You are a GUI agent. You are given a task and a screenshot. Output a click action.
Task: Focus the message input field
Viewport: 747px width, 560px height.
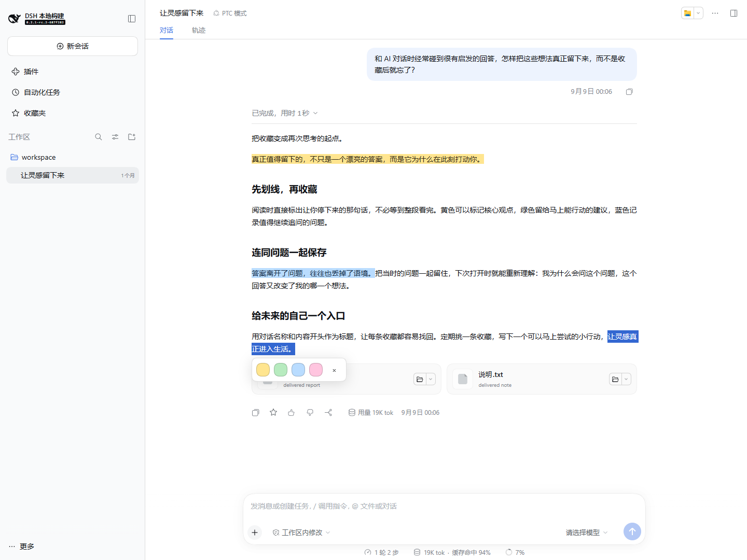click(444, 506)
